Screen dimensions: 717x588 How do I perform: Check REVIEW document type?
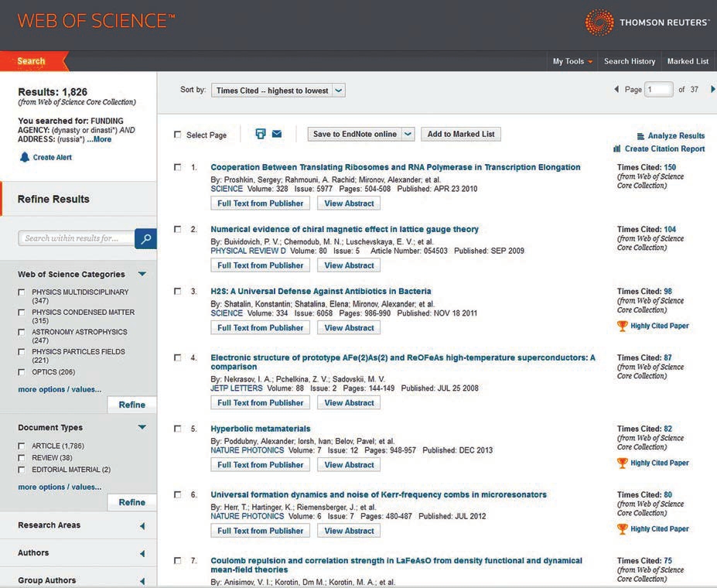[21, 458]
